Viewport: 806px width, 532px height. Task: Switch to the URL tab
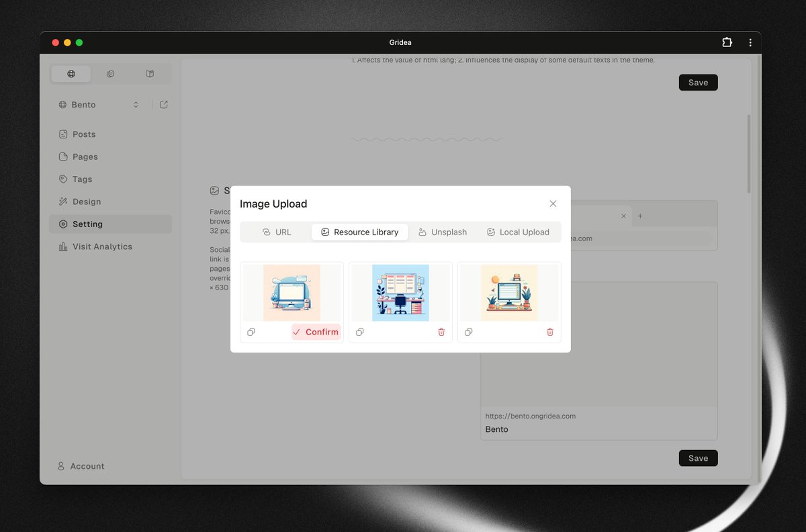click(276, 232)
